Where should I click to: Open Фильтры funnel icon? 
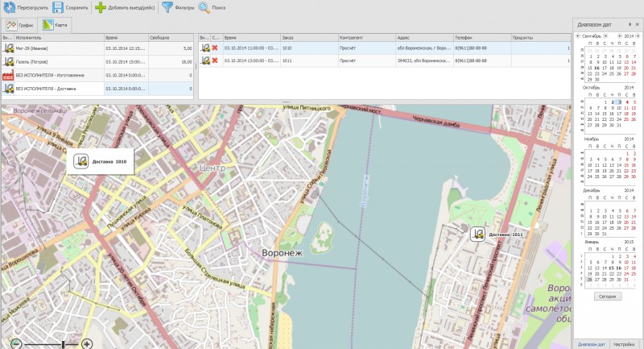tap(167, 8)
